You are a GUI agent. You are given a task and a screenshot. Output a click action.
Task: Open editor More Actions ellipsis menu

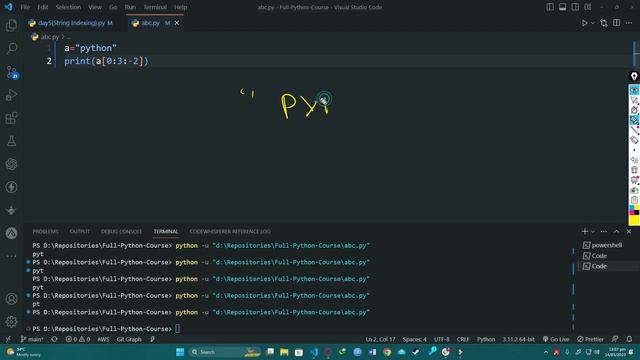click(629, 23)
